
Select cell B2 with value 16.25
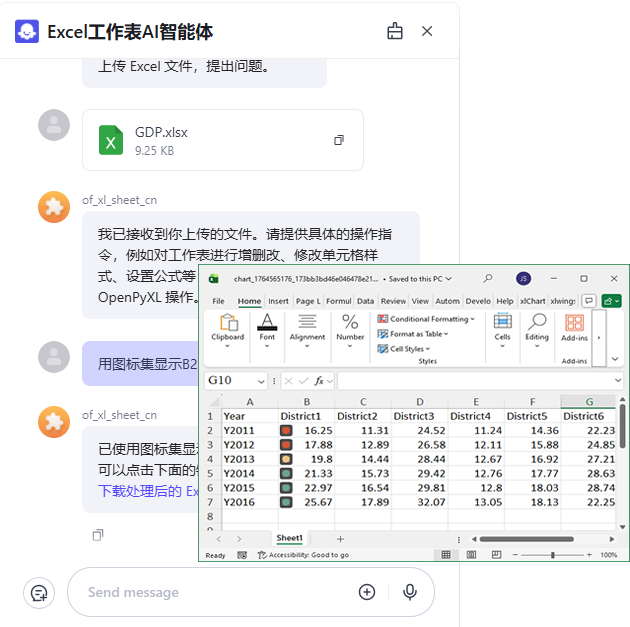point(306,431)
